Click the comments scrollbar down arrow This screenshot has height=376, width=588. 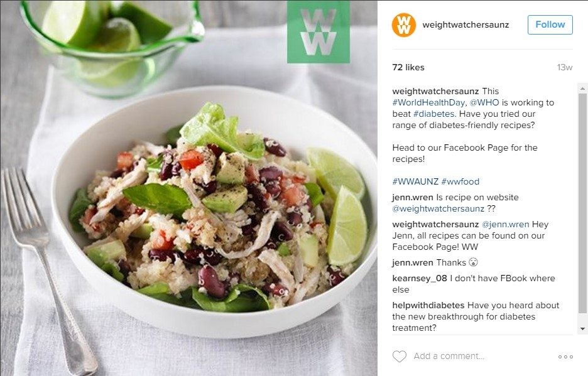point(582,329)
